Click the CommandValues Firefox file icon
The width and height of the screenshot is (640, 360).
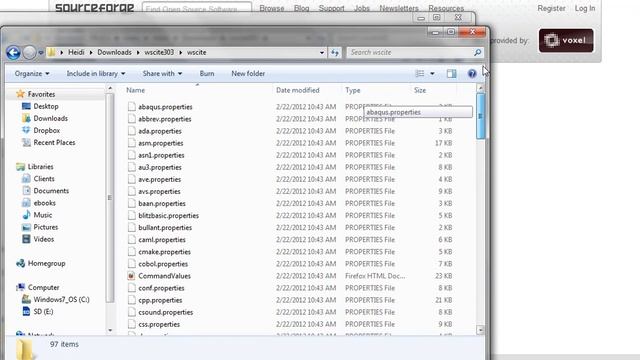coord(131,276)
